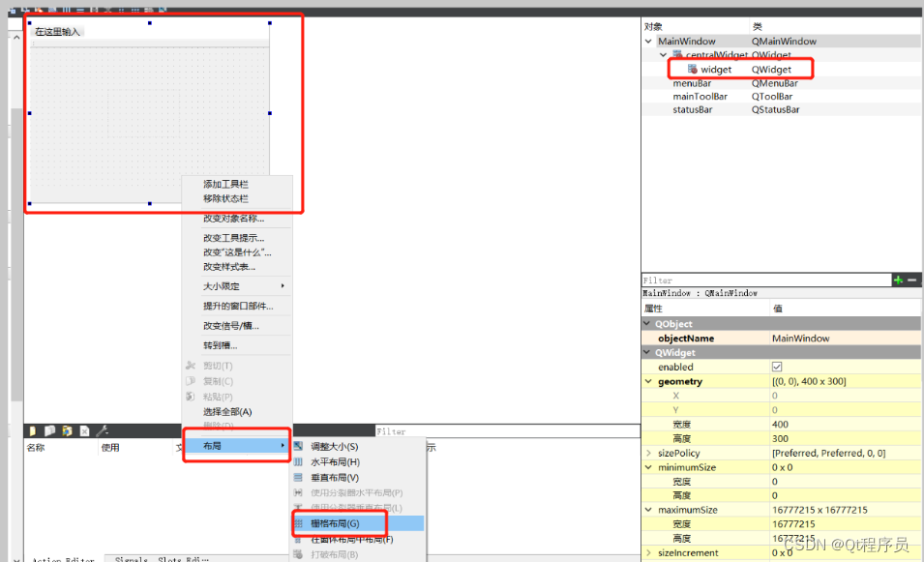Click the break layout toolbar icon
Screen dimensions: 924x562
click(148, 9)
